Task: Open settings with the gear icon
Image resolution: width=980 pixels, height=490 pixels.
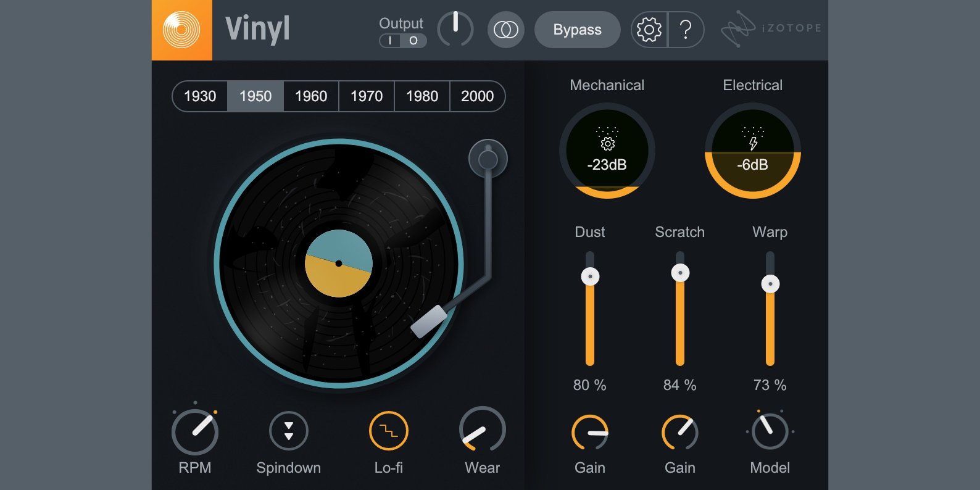Action: click(649, 30)
